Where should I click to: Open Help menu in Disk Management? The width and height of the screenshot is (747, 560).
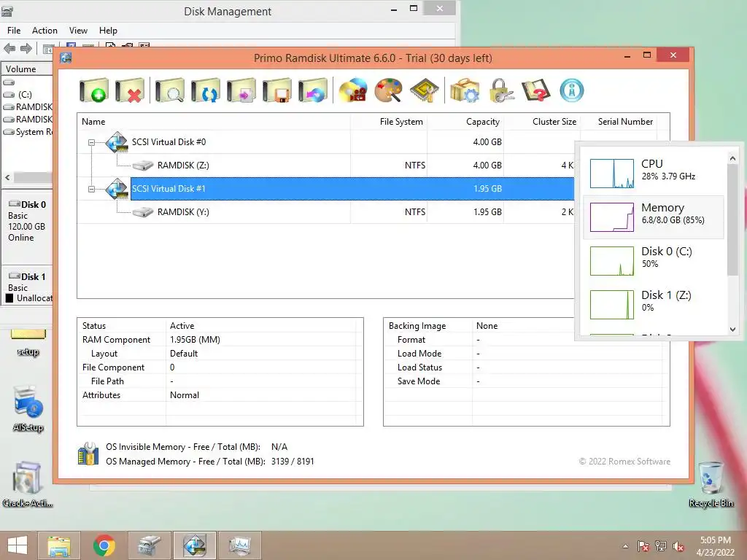108,31
